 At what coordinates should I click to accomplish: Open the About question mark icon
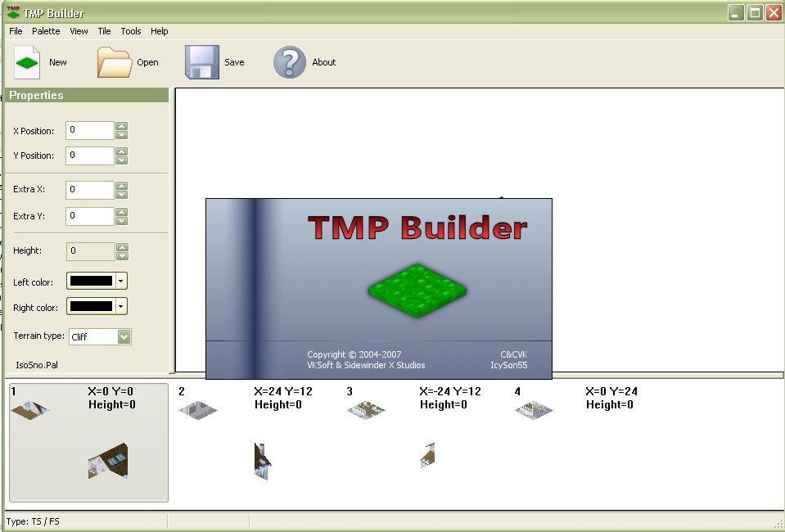click(289, 62)
